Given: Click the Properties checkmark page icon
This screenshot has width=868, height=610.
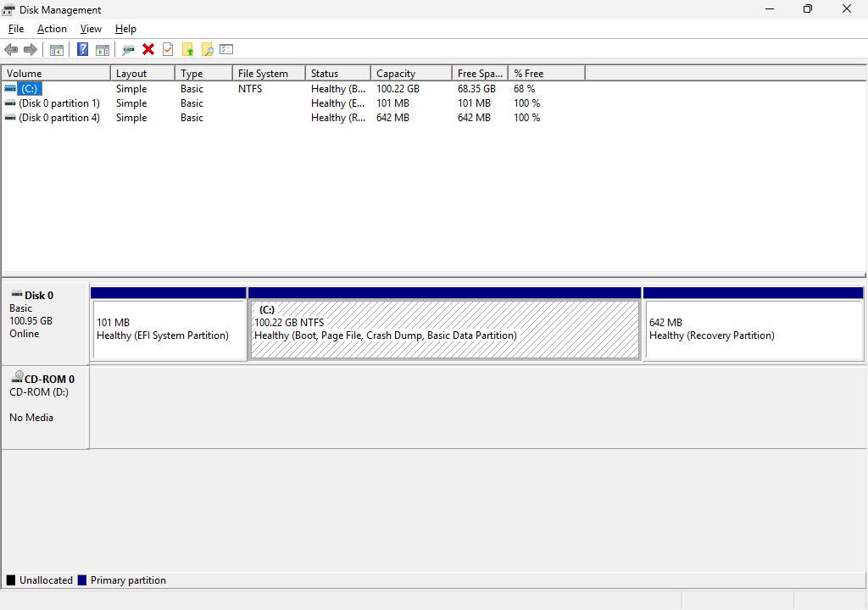Looking at the screenshot, I should pyautogui.click(x=168, y=50).
